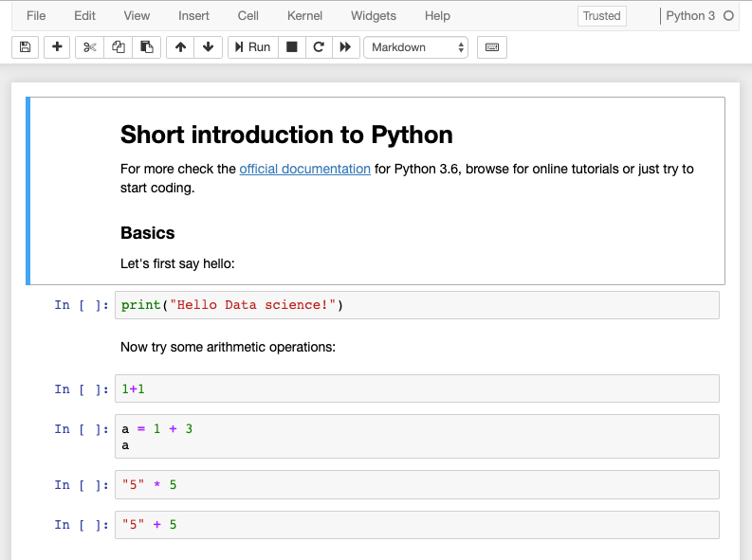The image size is (752, 560).
Task: Move the selected cell down with the arrow
Action: coord(208,47)
